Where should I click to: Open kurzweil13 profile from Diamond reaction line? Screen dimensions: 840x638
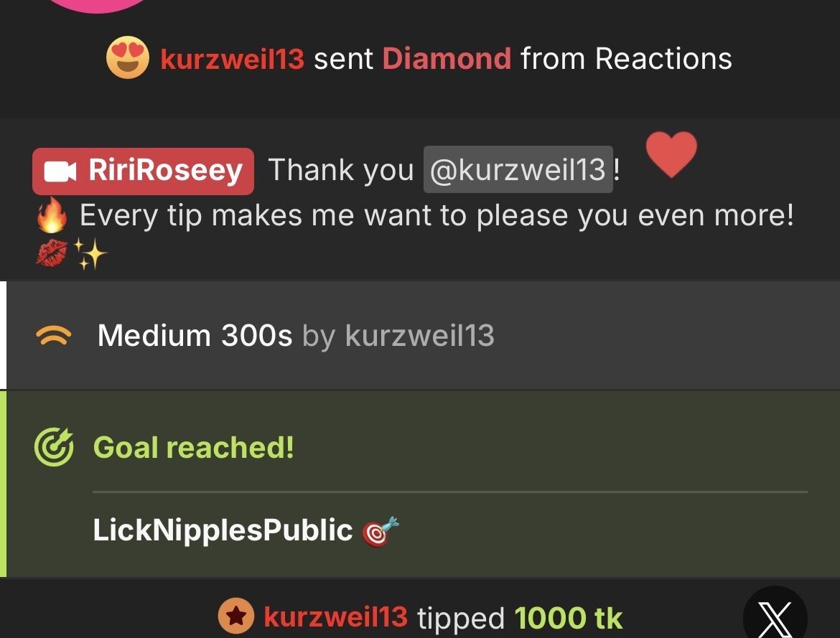coord(233,59)
